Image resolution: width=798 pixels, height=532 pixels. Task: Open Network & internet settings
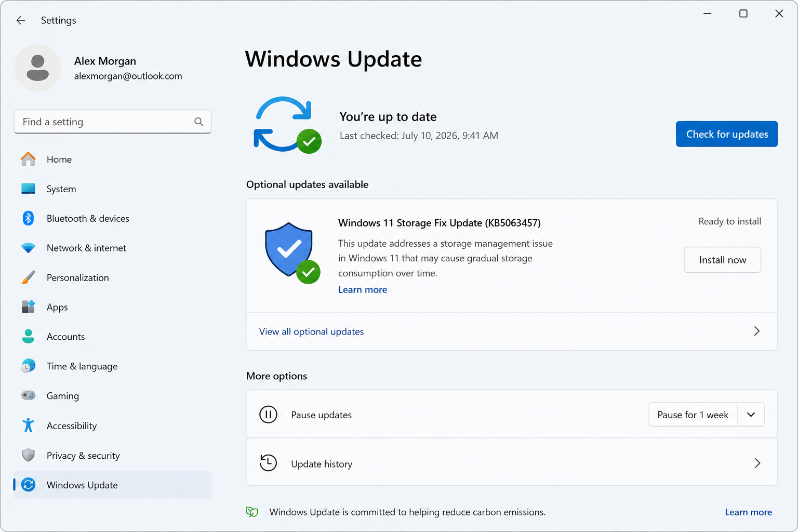pos(112,248)
